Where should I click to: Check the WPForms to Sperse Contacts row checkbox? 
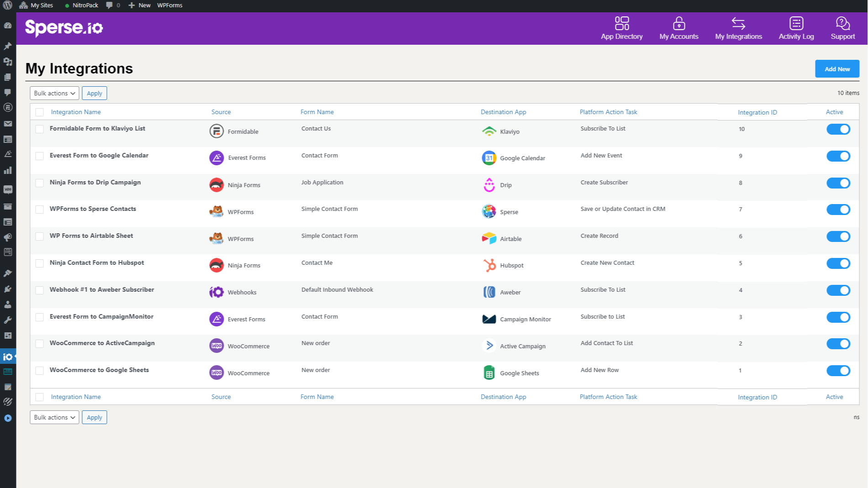(x=39, y=209)
